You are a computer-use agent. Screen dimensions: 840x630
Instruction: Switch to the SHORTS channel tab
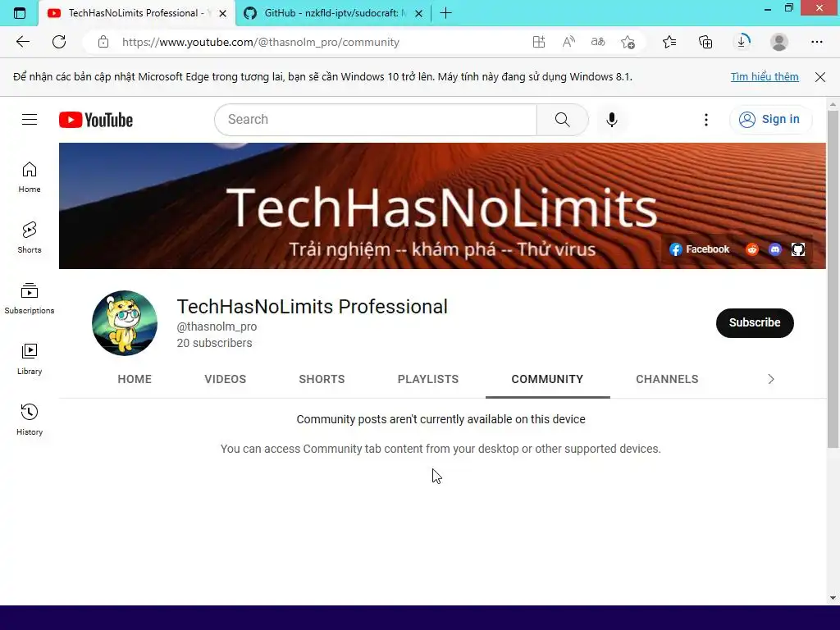[x=322, y=379]
